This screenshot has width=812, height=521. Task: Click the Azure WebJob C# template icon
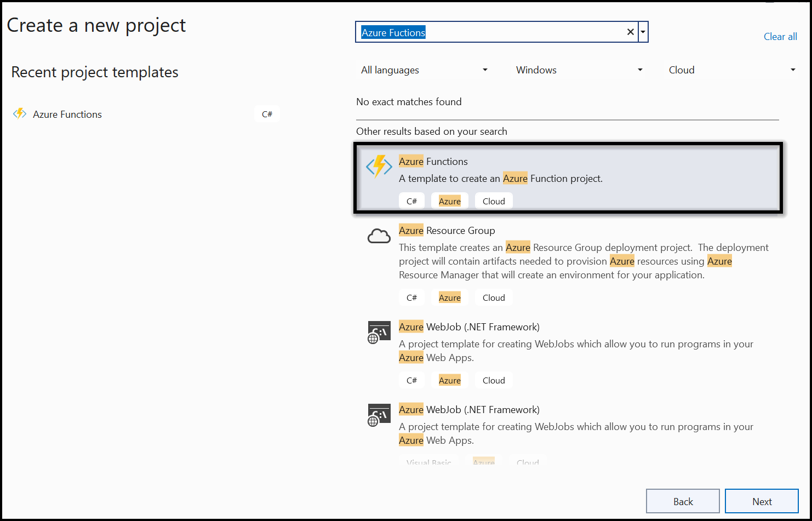pos(379,331)
